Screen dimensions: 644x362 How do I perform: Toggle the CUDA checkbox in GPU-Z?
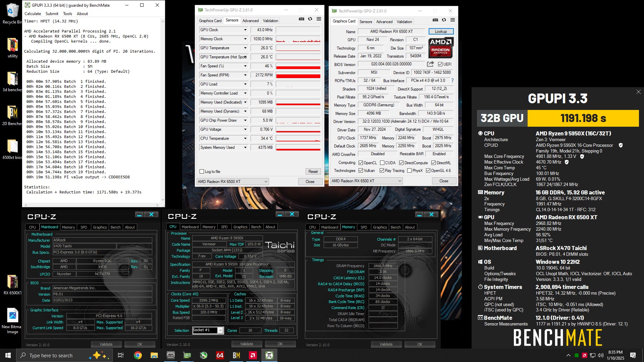382,163
